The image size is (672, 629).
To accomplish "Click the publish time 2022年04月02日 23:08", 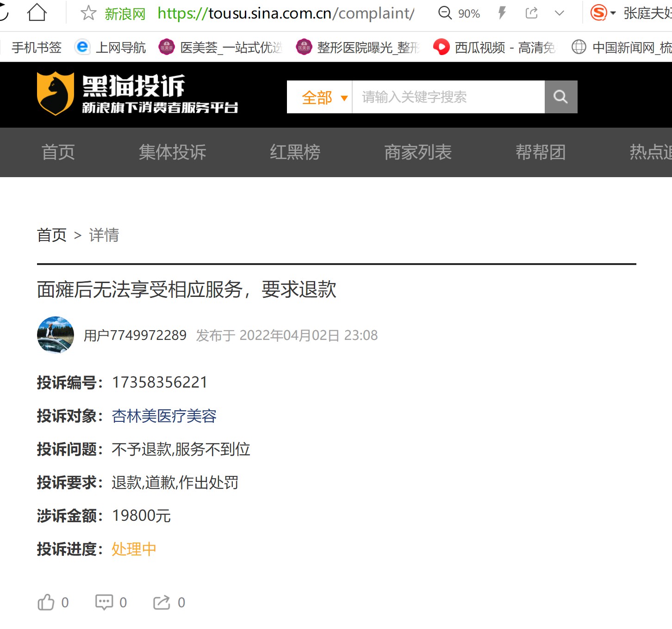I will click(x=309, y=335).
